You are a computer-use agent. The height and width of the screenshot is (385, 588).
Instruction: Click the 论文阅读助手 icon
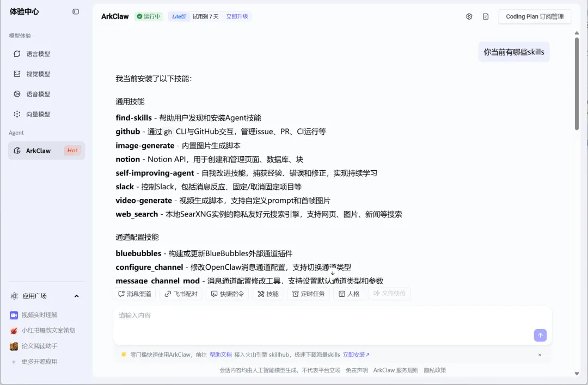14,346
